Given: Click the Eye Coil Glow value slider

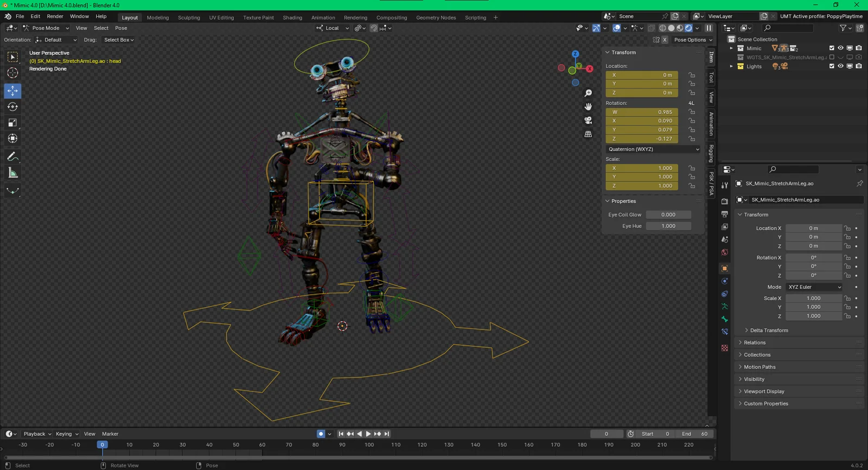Looking at the screenshot, I should tap(668, 215).
